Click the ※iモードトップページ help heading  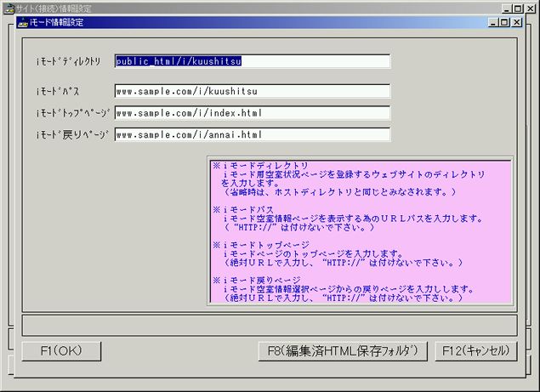pyautogui.click(x=261, y=245)
